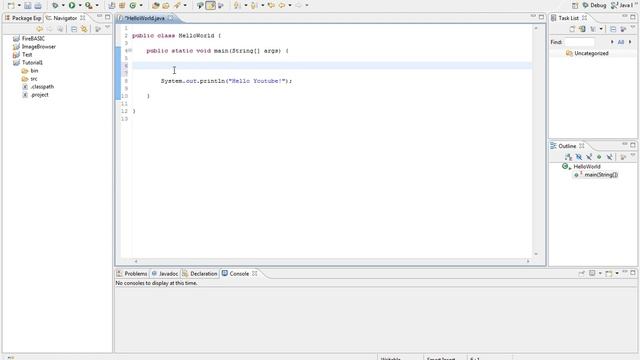
Task: Click the Search flashlight toolbar icon
Action: (177, 5)
